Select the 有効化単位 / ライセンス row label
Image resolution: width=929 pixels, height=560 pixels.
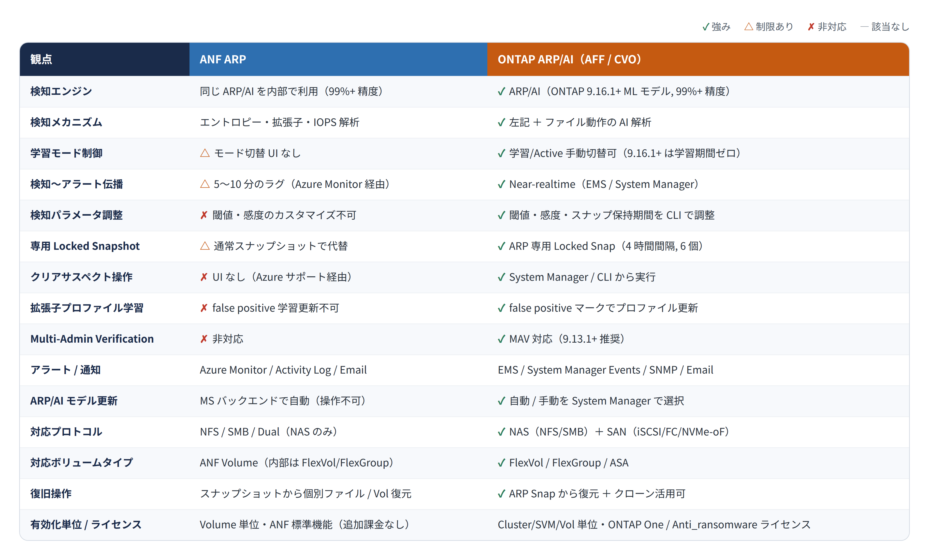(86, 524)
